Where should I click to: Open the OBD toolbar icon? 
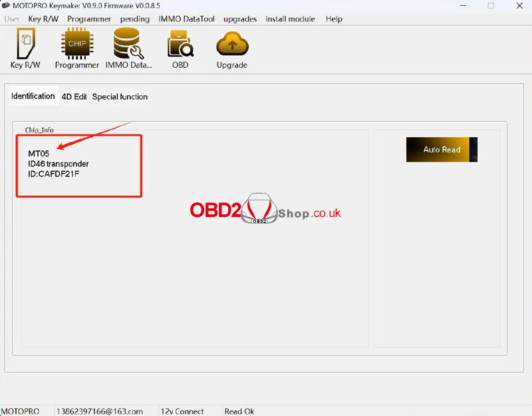[x=180, y=48]
